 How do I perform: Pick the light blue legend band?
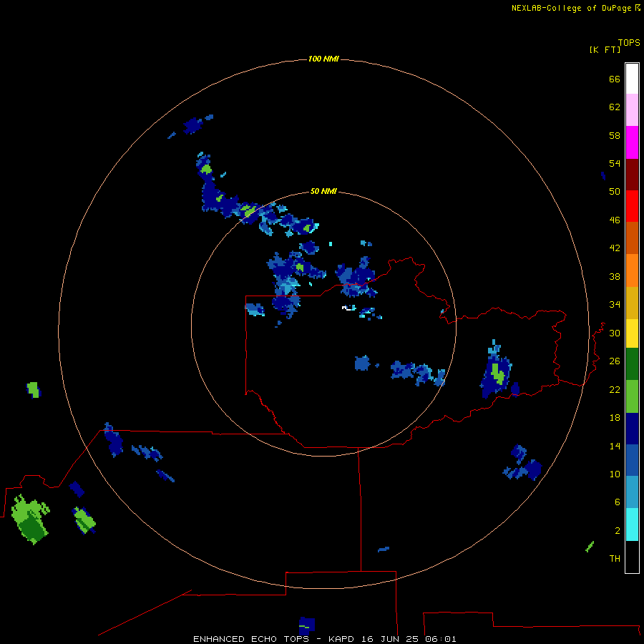pos(632,492)
